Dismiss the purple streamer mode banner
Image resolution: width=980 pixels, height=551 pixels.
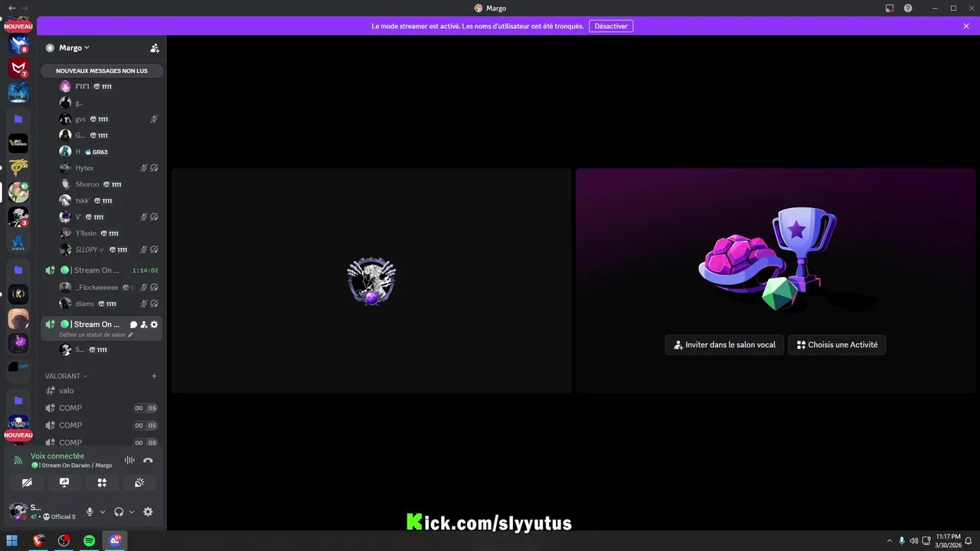(x=966, y=26)
